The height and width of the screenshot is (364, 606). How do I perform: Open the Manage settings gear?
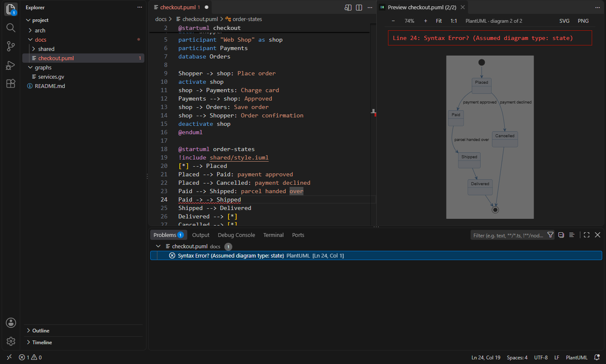[11, 341]
